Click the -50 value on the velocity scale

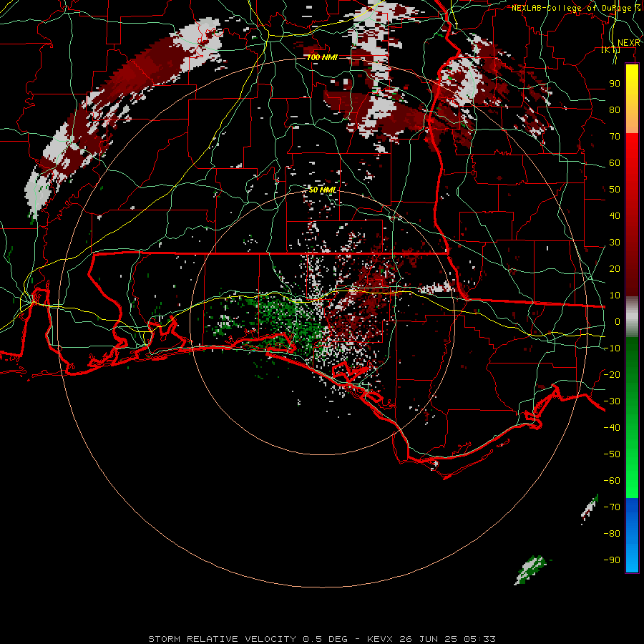tap(612, 454)
